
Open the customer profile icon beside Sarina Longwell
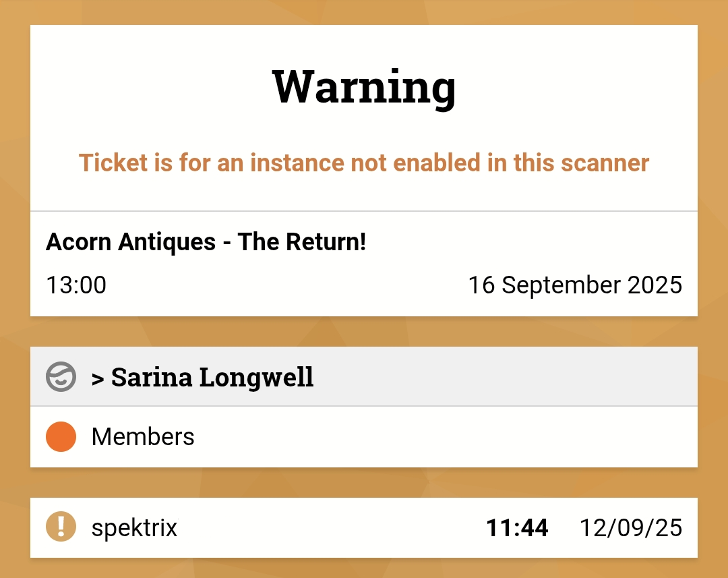pyautogui.click(x=61, y=377)
